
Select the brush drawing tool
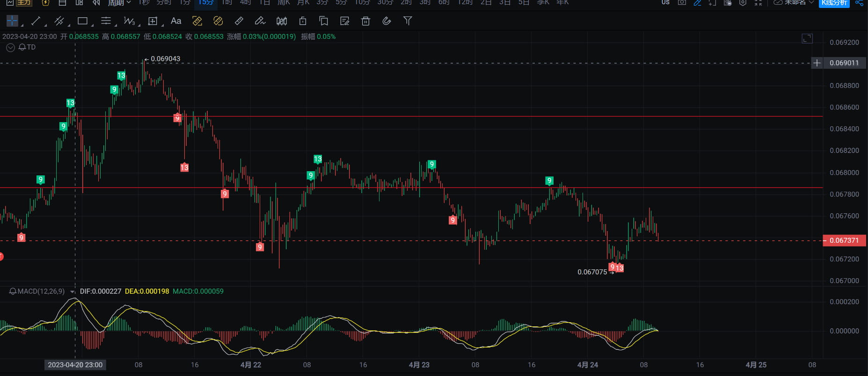pyautogui.click(x=260, y=21)
